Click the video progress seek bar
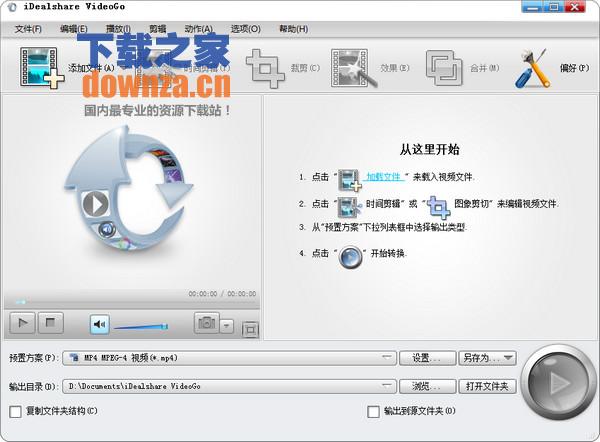 tap(132, 302)
